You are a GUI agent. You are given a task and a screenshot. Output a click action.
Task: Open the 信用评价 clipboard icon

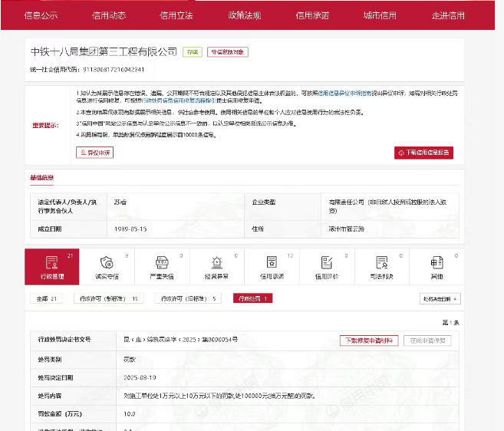327,266
